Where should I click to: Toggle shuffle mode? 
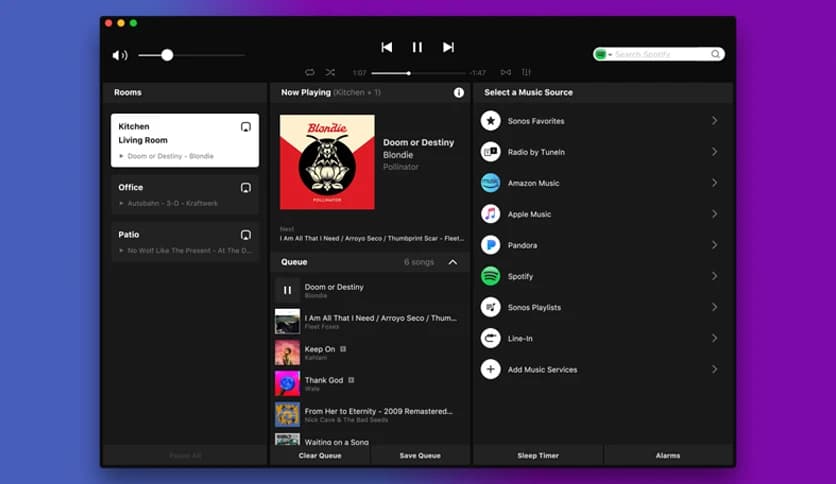(x=331, y=72)
